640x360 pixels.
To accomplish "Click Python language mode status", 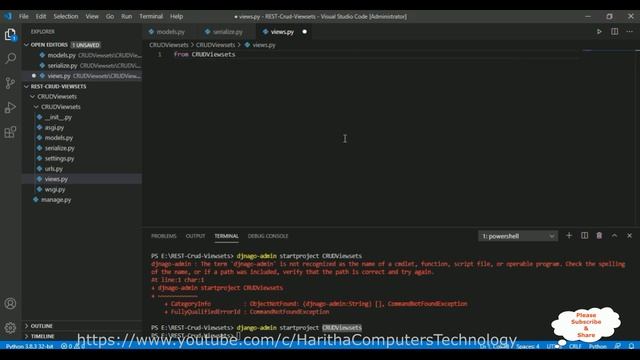I will click(x=598, y=346).
